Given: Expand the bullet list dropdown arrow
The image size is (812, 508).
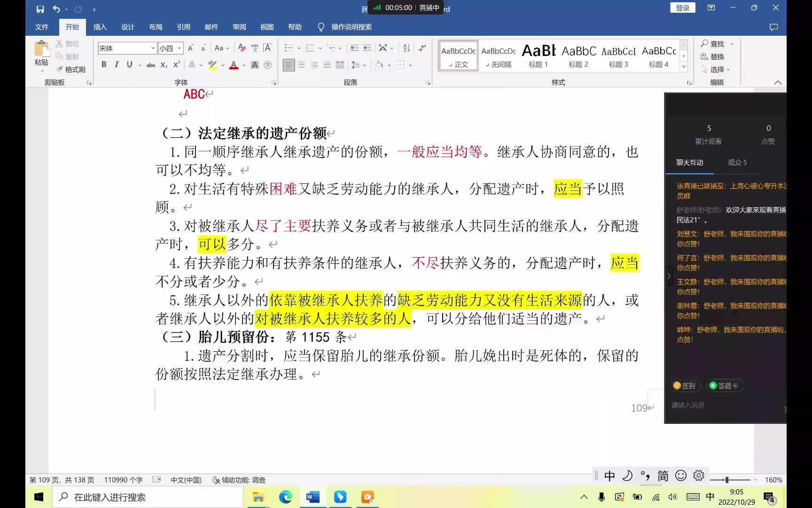Looking at the screenshot, I should [x=299, y=48].
